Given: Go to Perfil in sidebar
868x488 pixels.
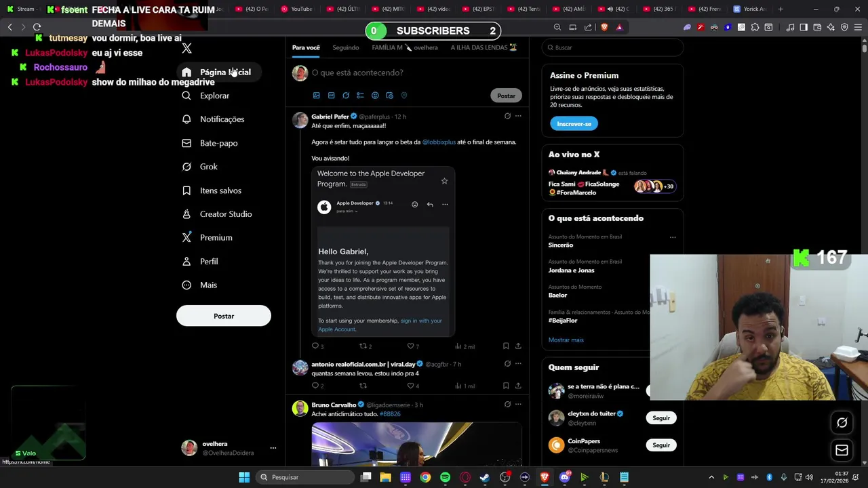Looking at the screenshot, I should (x=200, y=262).
